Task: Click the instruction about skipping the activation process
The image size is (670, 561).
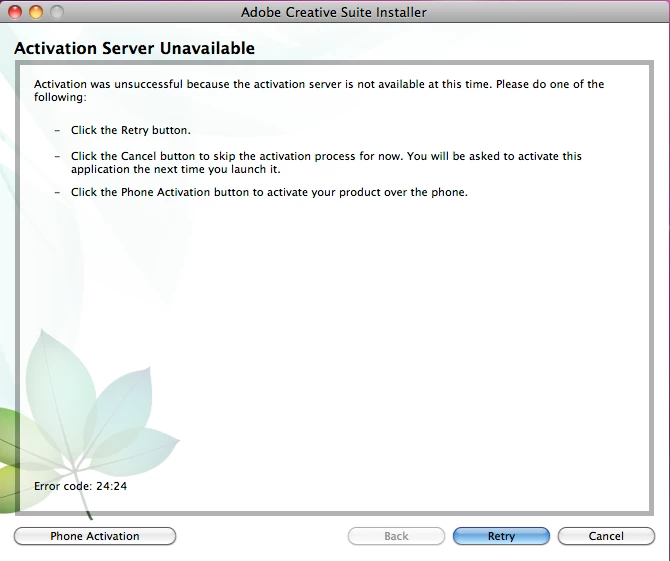Action: pos(326,162)
